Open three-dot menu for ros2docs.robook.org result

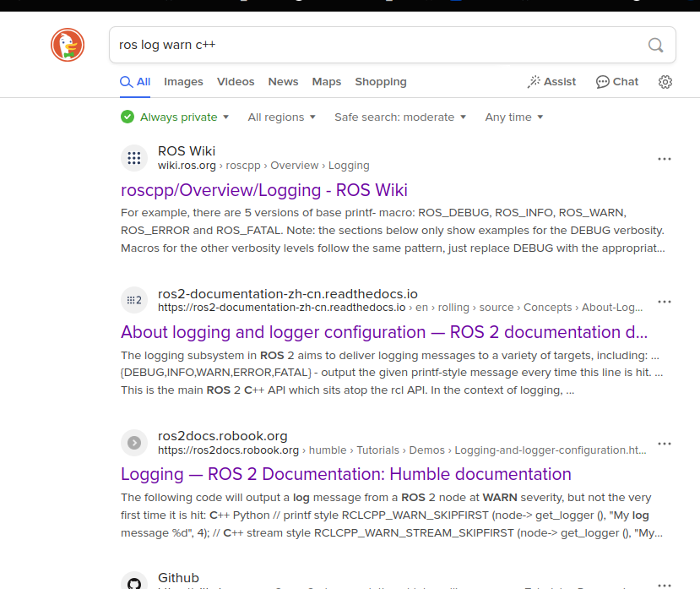click(x=665, y=444)
